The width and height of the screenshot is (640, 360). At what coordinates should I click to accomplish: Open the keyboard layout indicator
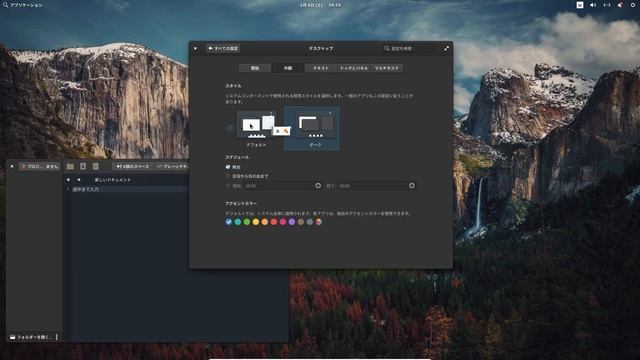pos(580,5)
